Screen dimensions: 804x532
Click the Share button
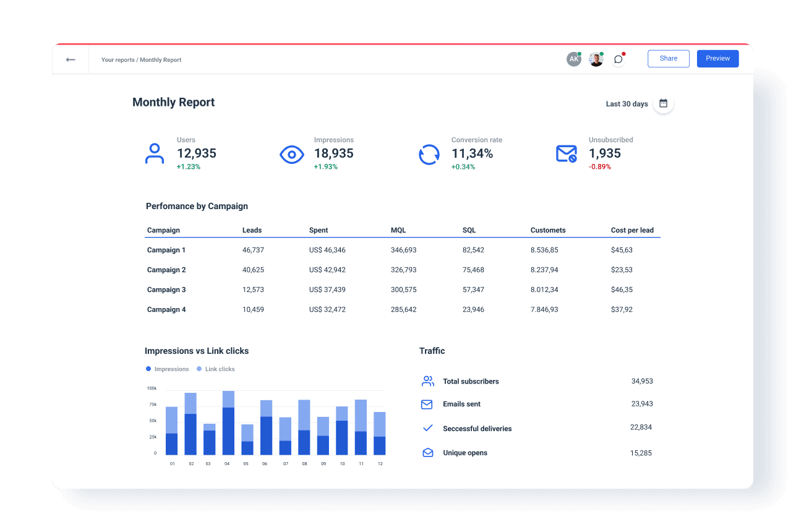(668, 58)
